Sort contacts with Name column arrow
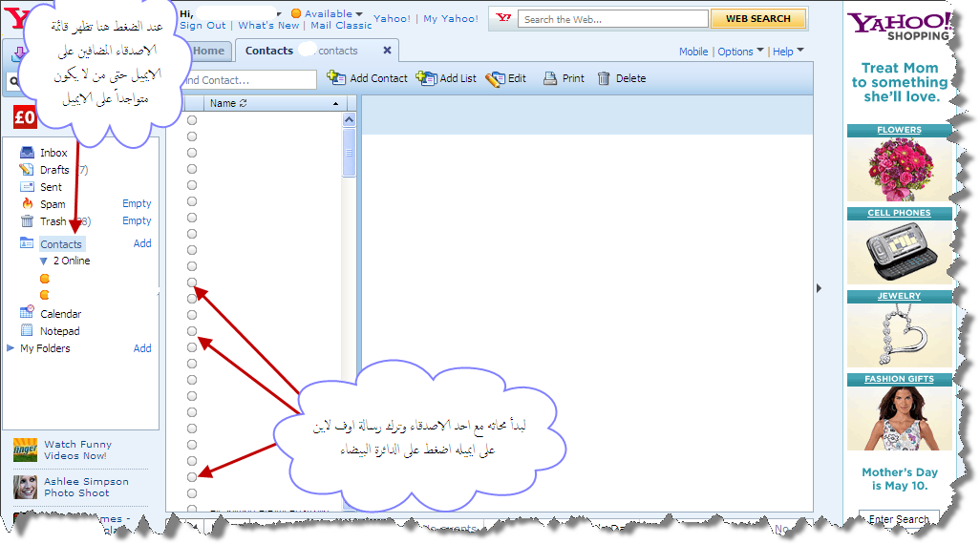 335,104
